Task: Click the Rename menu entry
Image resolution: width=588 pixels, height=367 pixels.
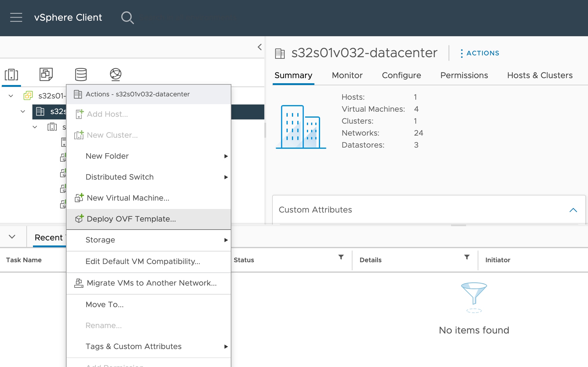Action: tap(149, 326)
